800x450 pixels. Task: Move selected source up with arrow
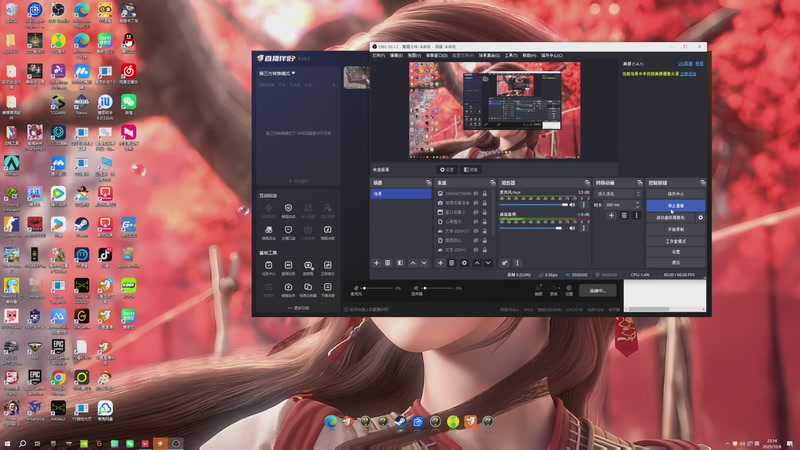476,263
